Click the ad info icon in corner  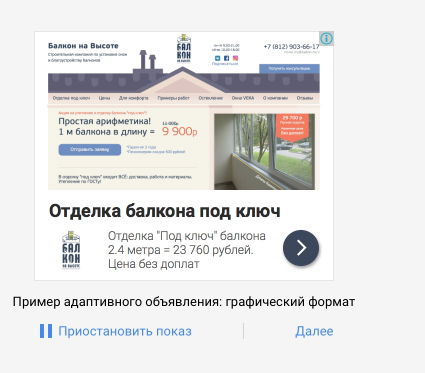326,39
